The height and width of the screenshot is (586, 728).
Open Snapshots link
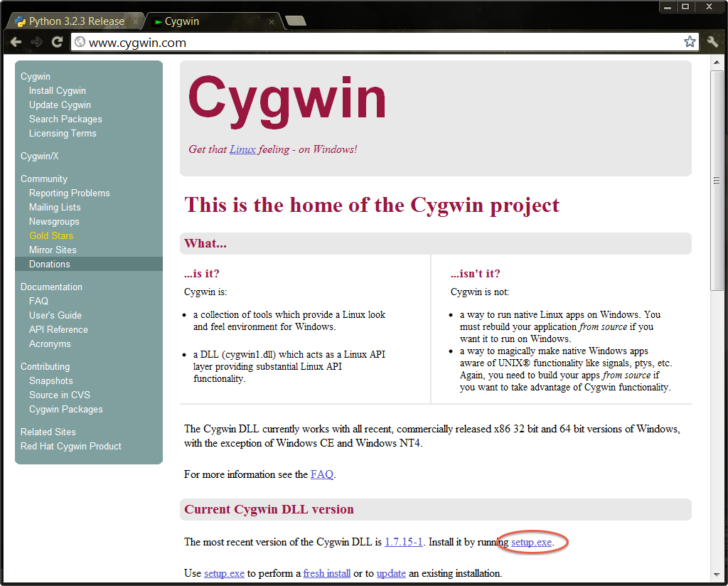(x=51, y=380)
